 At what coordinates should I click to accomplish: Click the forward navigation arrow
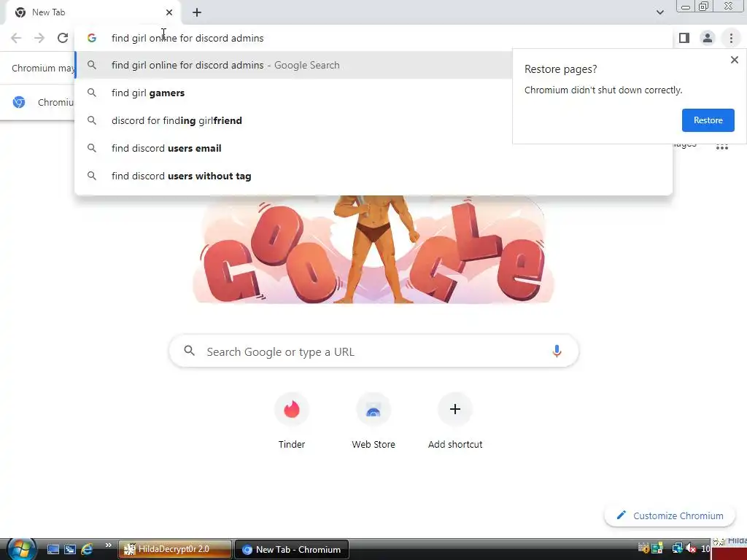pos(39,38)
